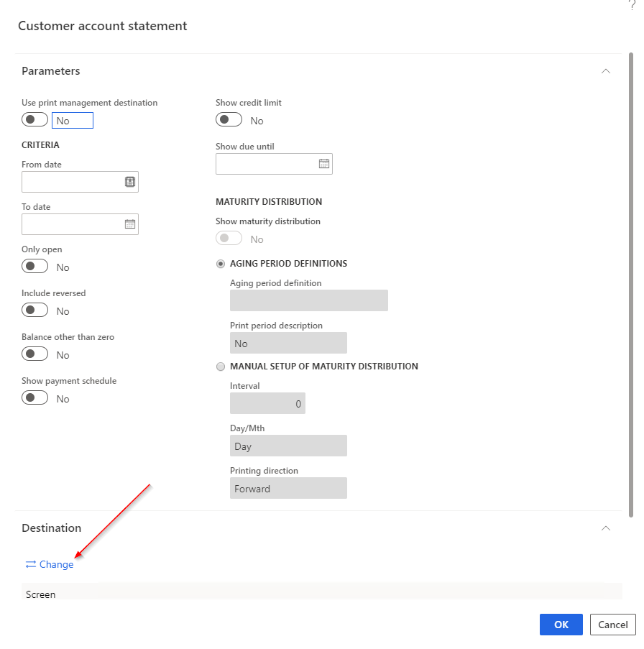Open the help question mark icon
This screenshot has width=644, height=649.
[633, 5]
